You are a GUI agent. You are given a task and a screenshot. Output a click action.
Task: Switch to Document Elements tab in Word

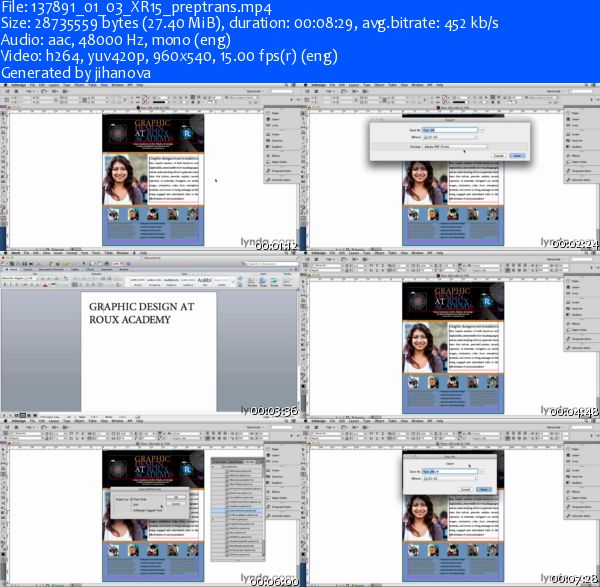53,269
